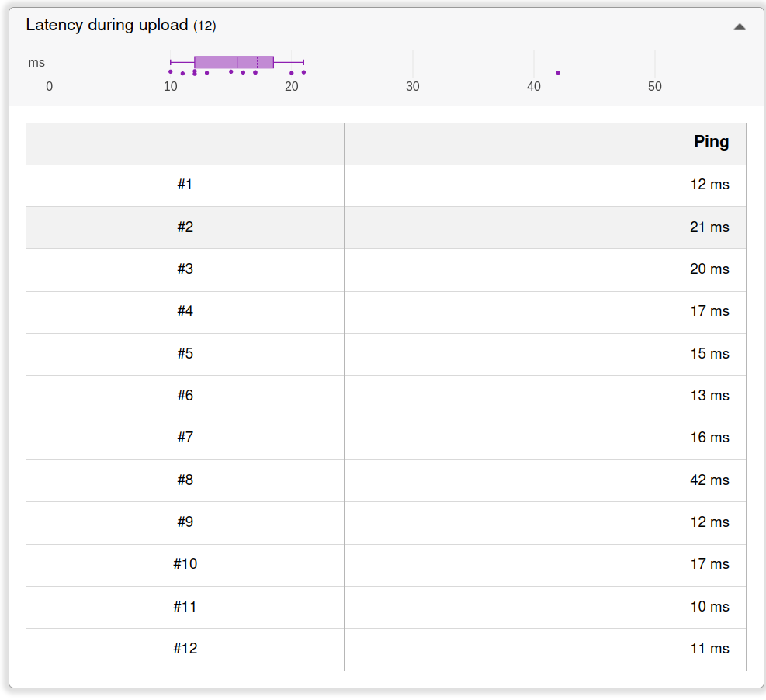Select row #10 label
This screenshot has height=700, width=766.
185,564
